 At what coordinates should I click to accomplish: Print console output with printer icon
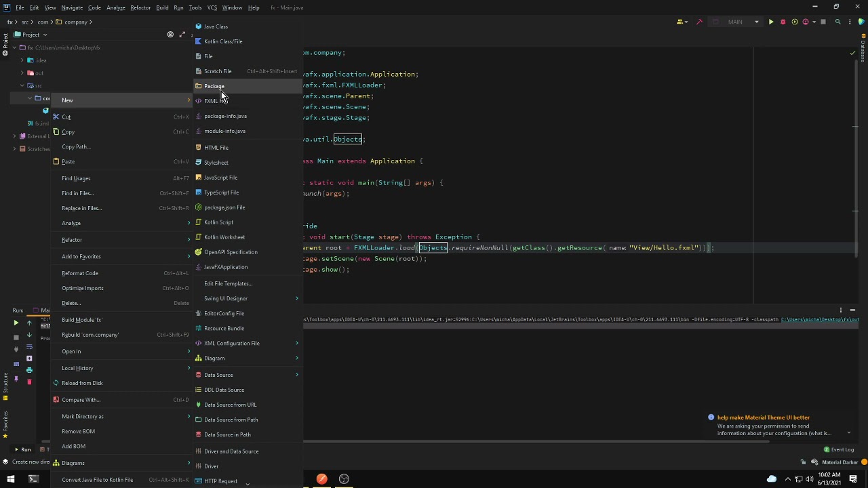(29, 370)
